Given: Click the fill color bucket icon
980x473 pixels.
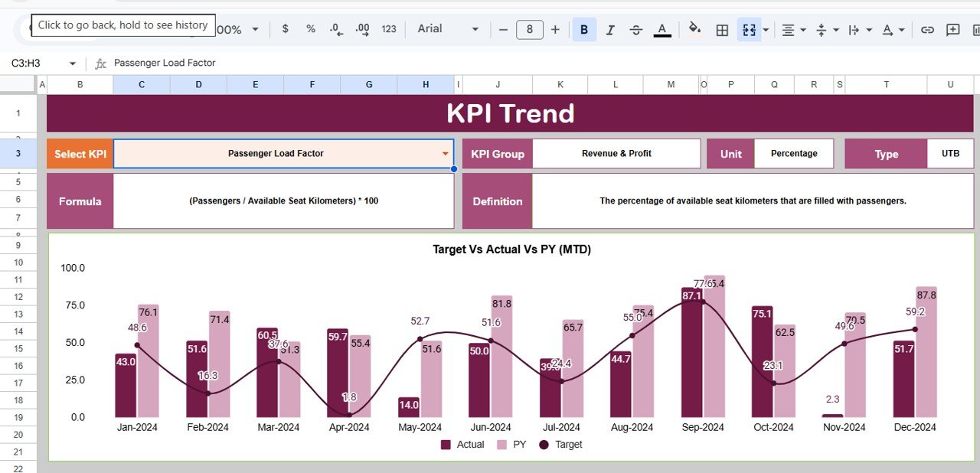Looking at the screenshot, I should [695, 30].
